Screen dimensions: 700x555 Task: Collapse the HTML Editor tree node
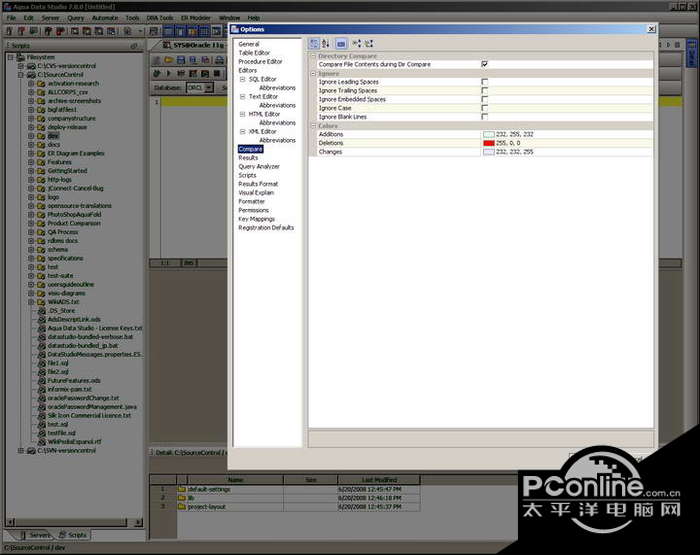tap(242, 114)
